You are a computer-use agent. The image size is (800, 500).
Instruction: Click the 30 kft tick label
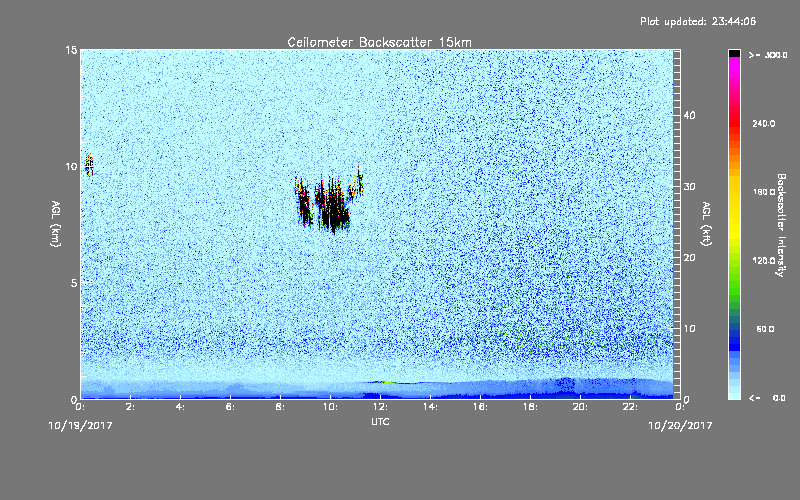[689, 187]
